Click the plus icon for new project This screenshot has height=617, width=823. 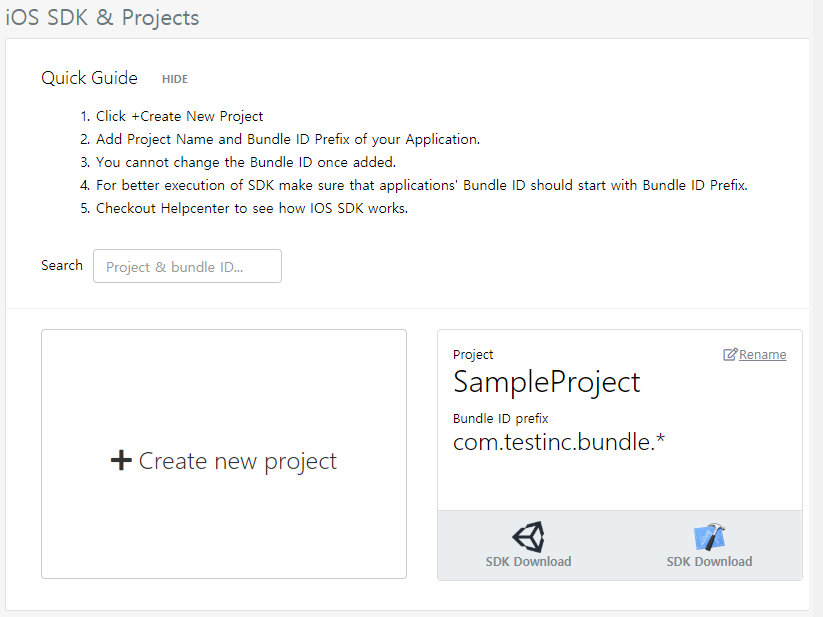(121, 460)
